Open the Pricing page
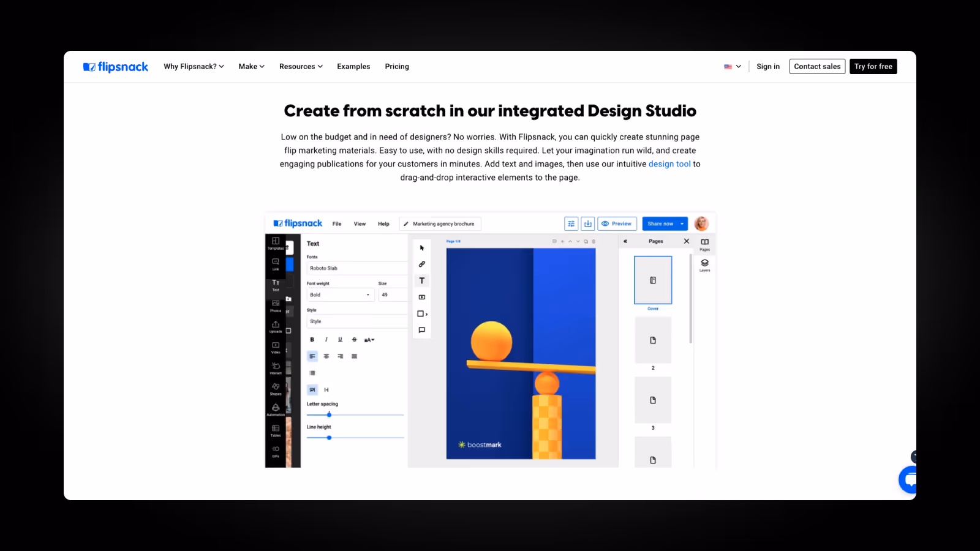980x551 pixels. (x=397, y=67)
